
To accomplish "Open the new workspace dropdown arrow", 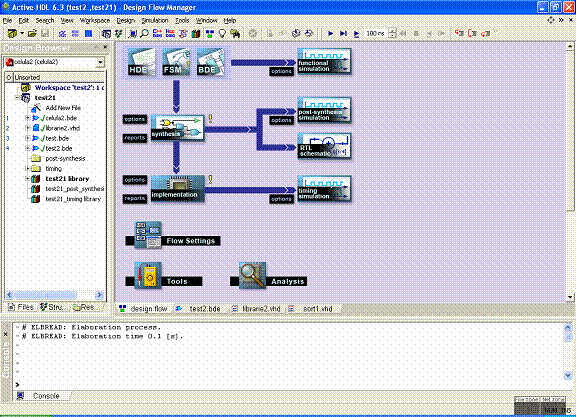I will pyautogui.click(x=22, y=33).
